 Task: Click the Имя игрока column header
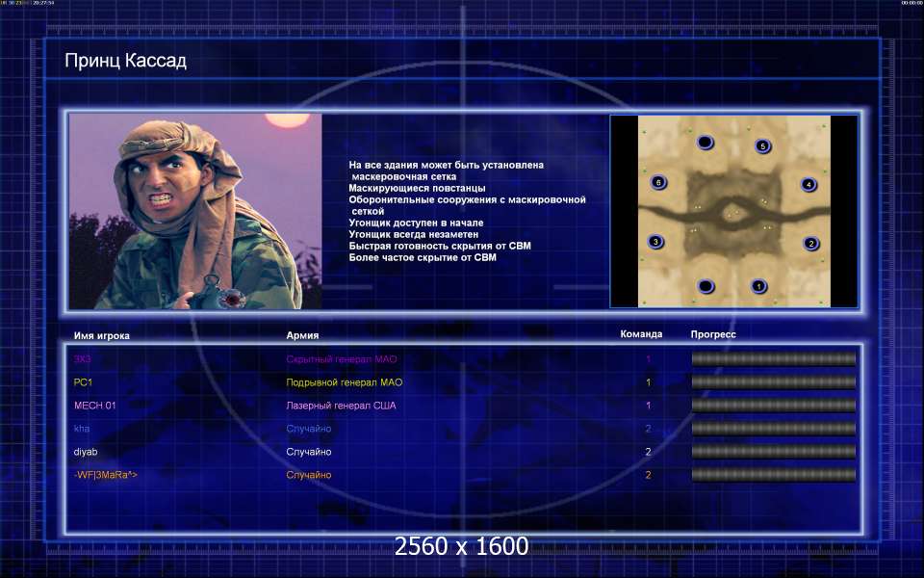[x=101, y=335]
